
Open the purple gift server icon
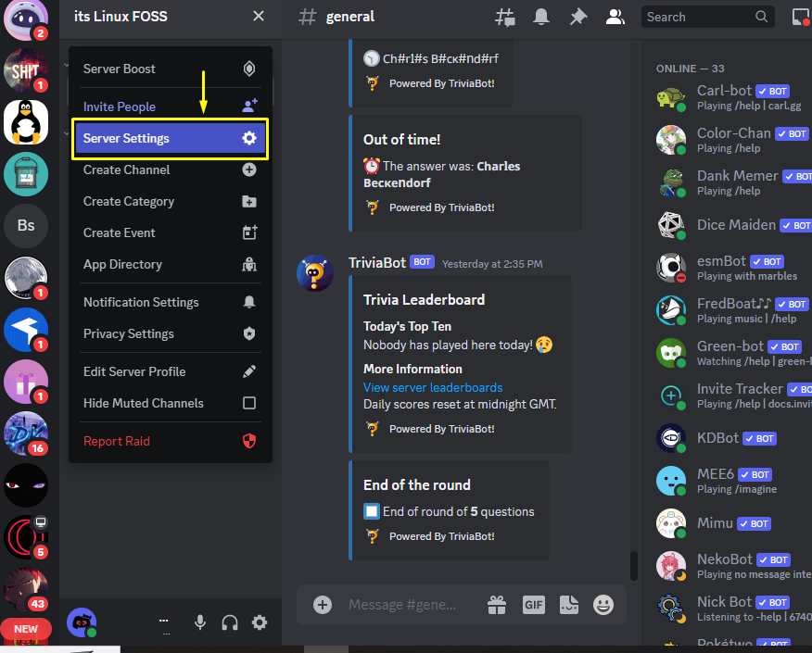click(x=26, y=382)
